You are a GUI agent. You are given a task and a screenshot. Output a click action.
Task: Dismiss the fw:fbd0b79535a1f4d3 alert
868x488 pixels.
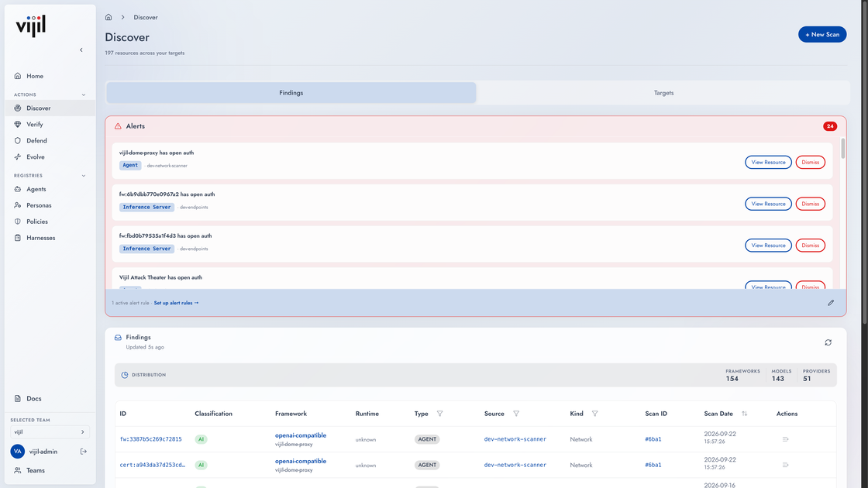click(811, 245)
